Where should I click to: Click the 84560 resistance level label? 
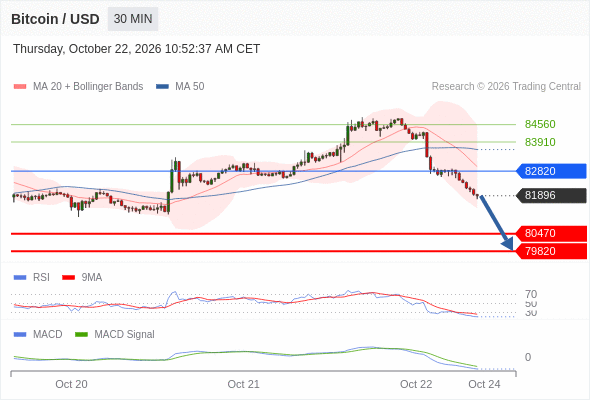(x=540, y=124)
